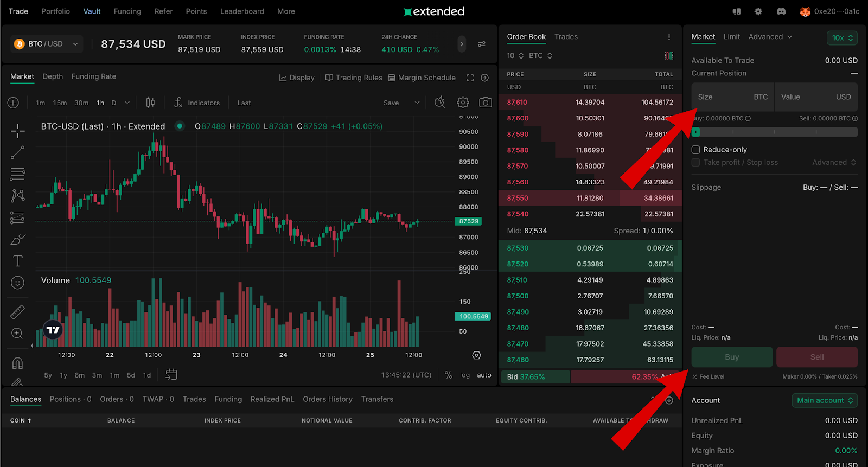
Task: Open chart settings gear icon
Action: 463,102
